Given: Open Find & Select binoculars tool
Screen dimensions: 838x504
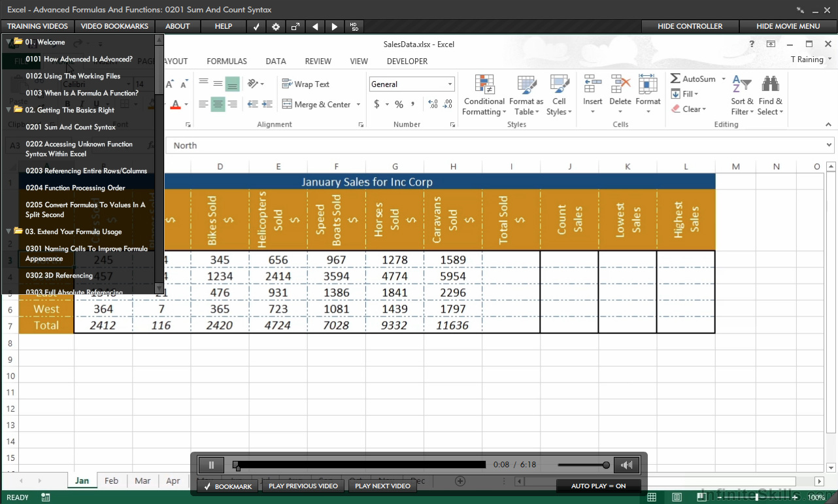Looking at the screenshot, I should tap(770, 95).
